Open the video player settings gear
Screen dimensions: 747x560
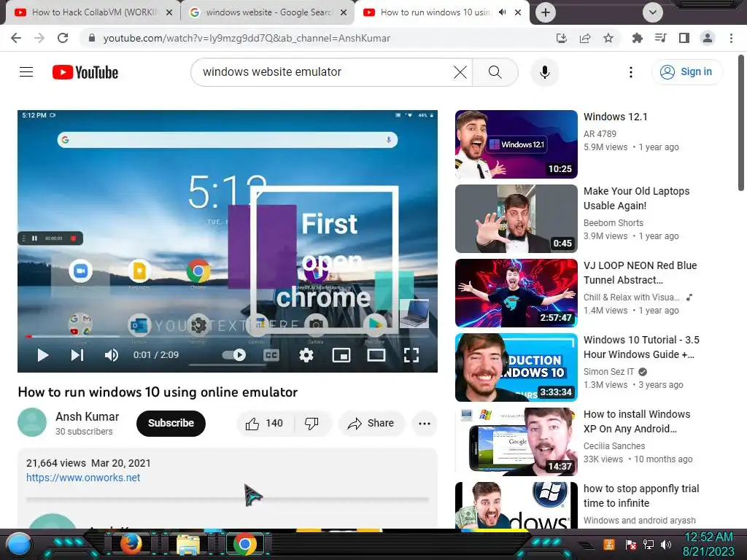point(306,355)
